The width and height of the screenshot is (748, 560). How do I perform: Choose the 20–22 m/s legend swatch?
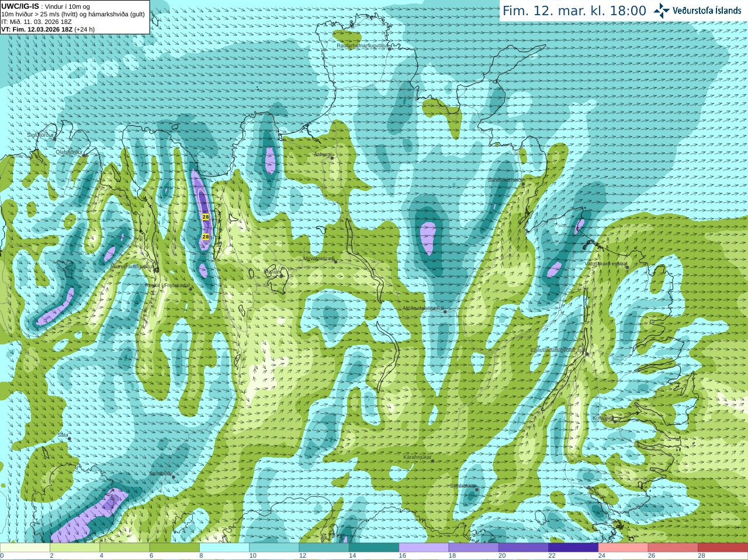524,548
